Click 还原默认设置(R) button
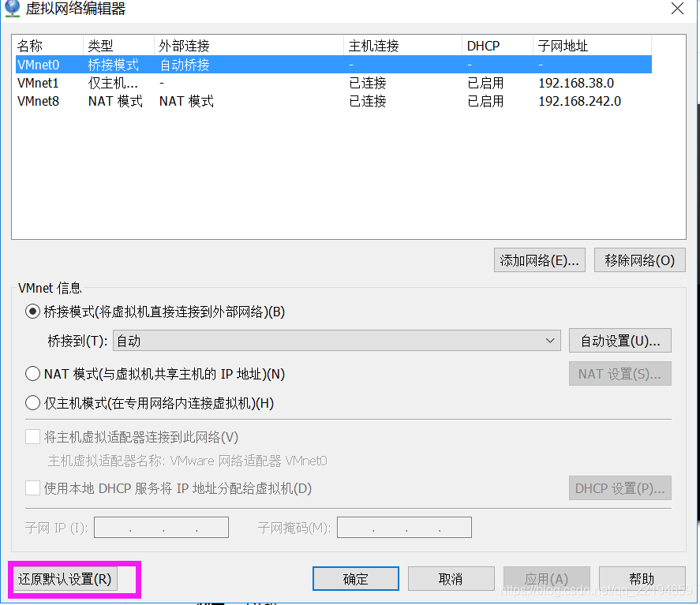Image resolution: width=700 pixels, height=605 pixels. pyautogui.click(x=65, y=579)
